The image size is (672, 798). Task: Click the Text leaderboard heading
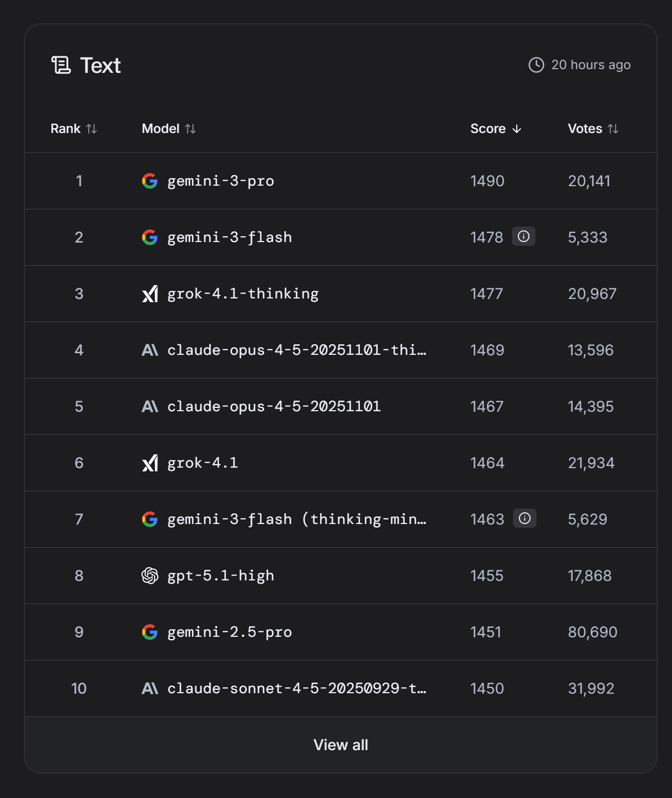coord(100,65)
